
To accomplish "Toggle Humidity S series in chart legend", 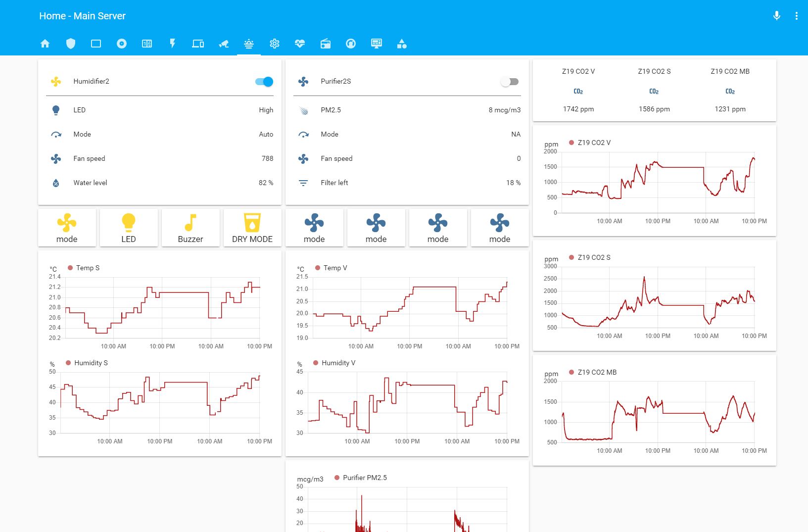I will pos(87,363).
